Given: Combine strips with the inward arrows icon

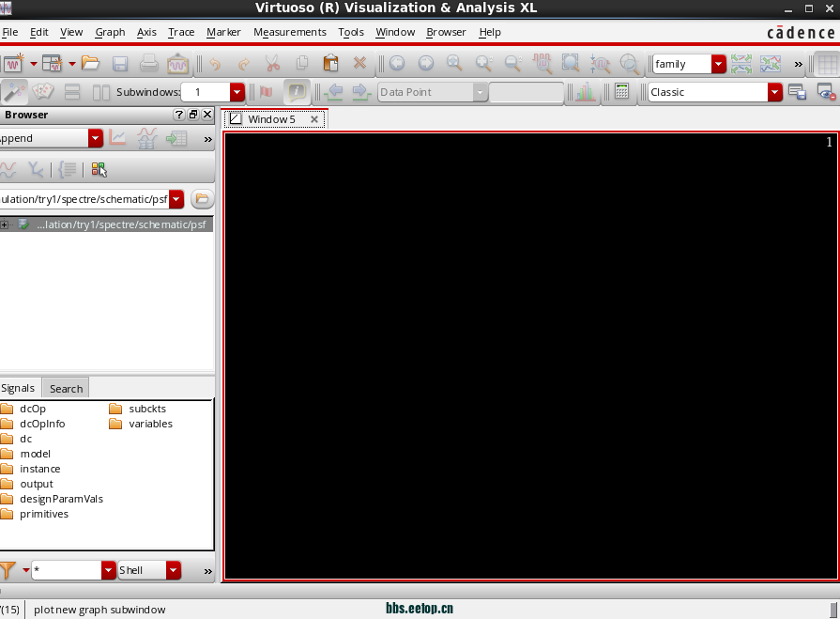Looking at the screenshot, I should pos(771,64).
